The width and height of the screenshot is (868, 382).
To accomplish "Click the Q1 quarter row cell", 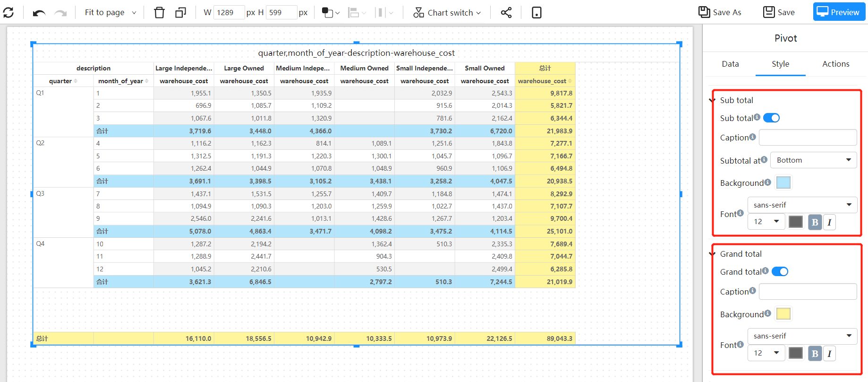I will pos(63,112).
